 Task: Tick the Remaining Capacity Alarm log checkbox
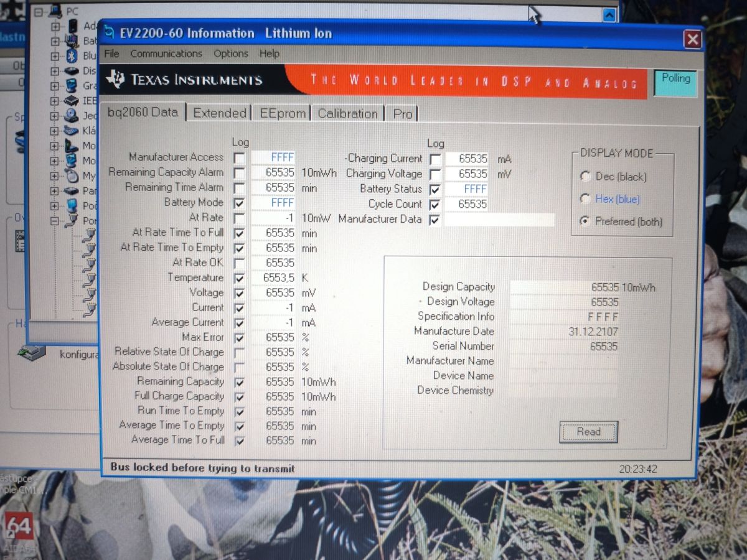(x=239, y=173)
